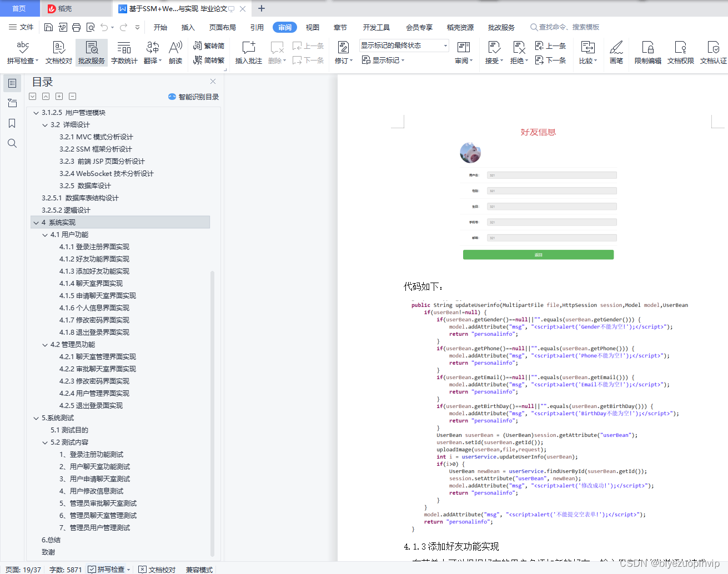This screenshot has height=574, width=728.
Task: Open the 文件 menu
Action: tap(21, 27)
